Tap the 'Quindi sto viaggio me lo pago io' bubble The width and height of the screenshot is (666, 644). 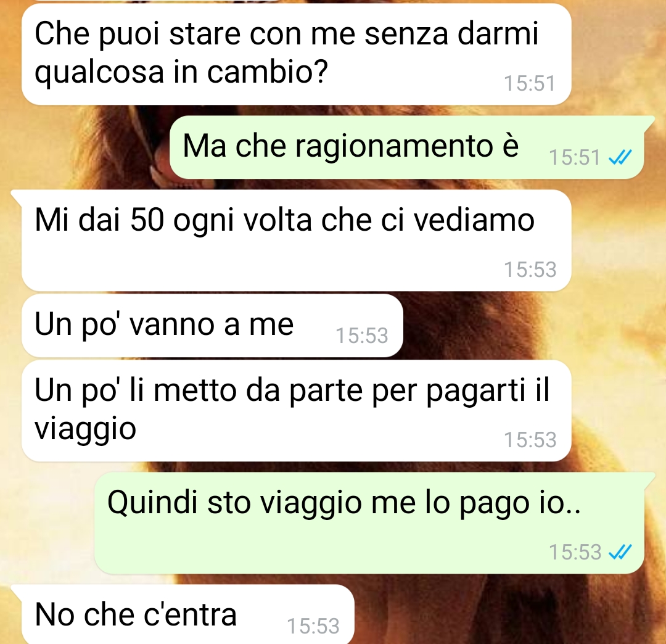[369, 523]
